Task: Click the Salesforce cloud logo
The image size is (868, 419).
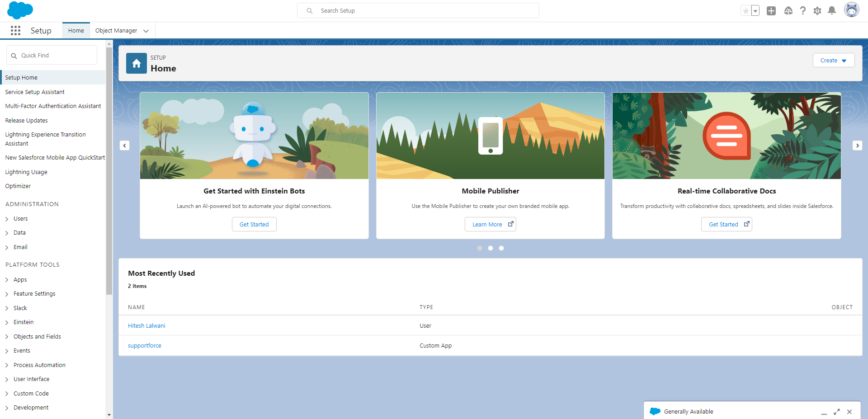Action: 20,10
